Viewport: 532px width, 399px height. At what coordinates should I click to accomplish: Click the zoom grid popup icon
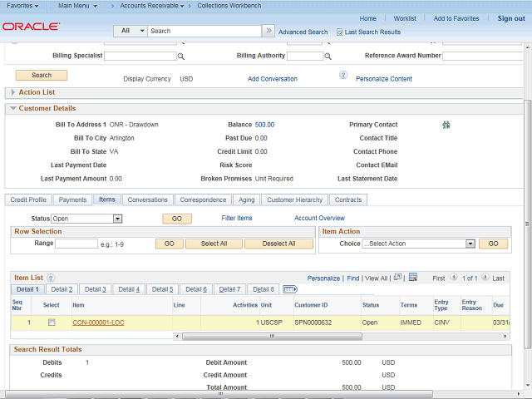[x=398, y=278]
